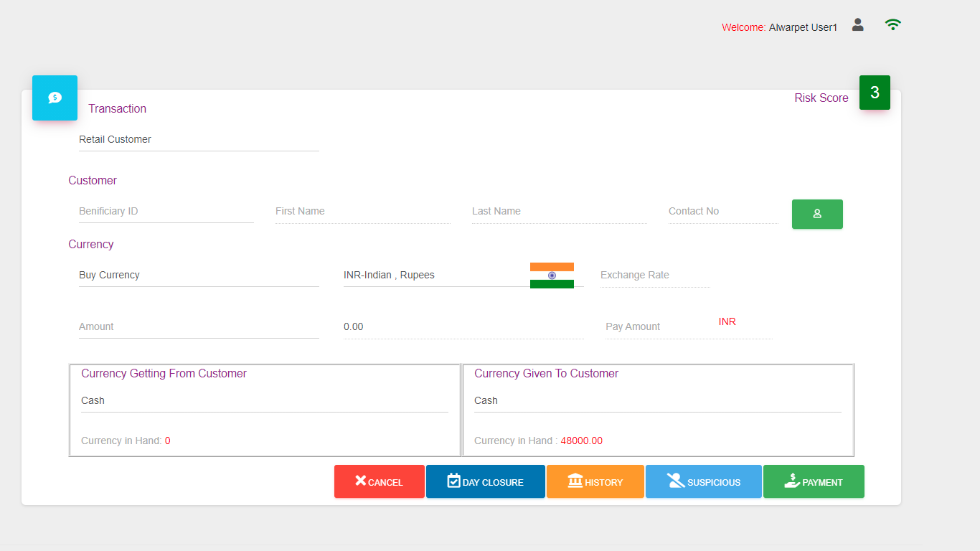
Task: Select the Alwarpet User1 username text
Action: [x=803, y=27]
